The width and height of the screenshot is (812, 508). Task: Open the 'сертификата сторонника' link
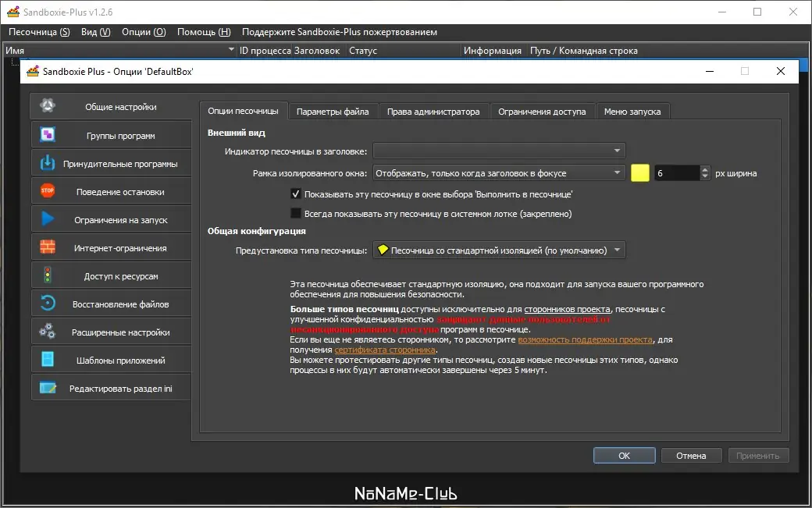click(385, 350)
